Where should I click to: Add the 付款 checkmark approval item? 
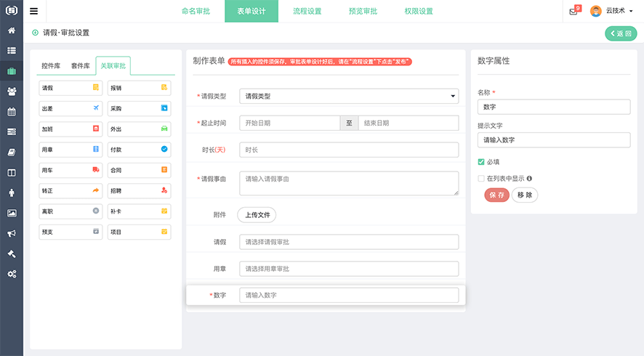point(139,150)
